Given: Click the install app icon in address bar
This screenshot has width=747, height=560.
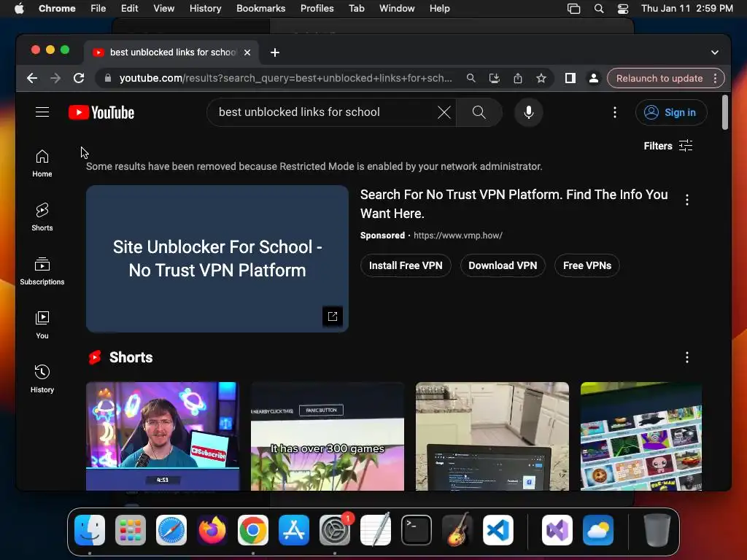Looking at the screenshot, I should 495,78.
